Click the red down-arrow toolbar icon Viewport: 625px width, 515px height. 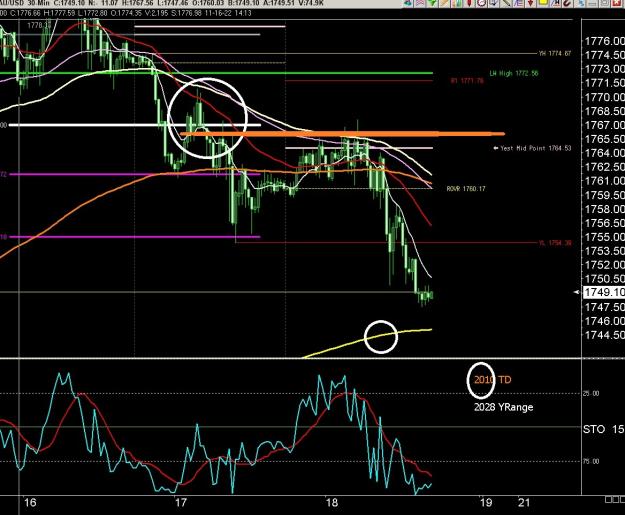click(531, 2)
